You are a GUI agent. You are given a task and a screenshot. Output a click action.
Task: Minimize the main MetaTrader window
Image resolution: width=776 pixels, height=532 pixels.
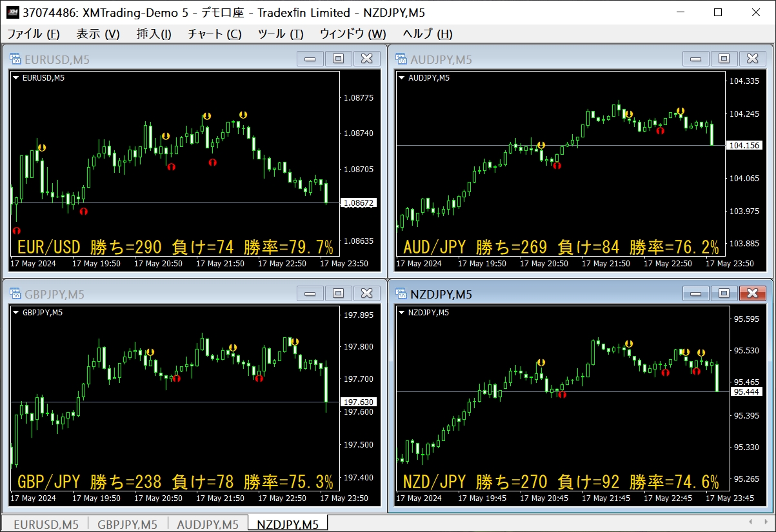[682, 12]
